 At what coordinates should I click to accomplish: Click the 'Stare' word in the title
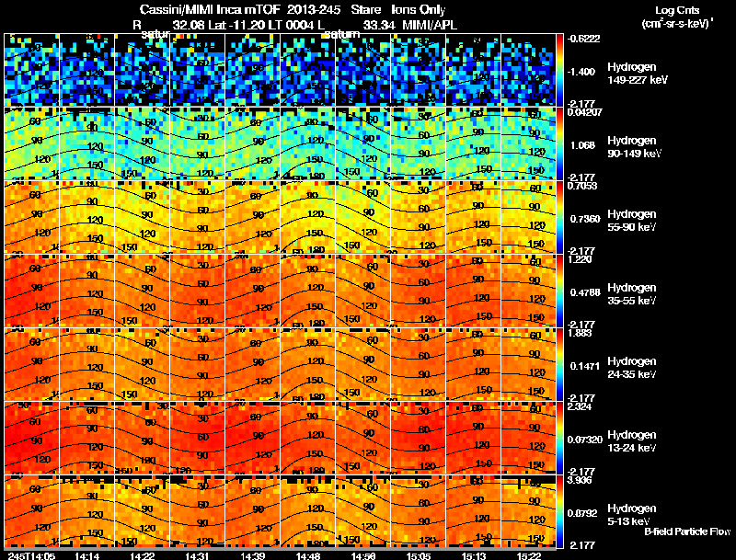[365, 10]
